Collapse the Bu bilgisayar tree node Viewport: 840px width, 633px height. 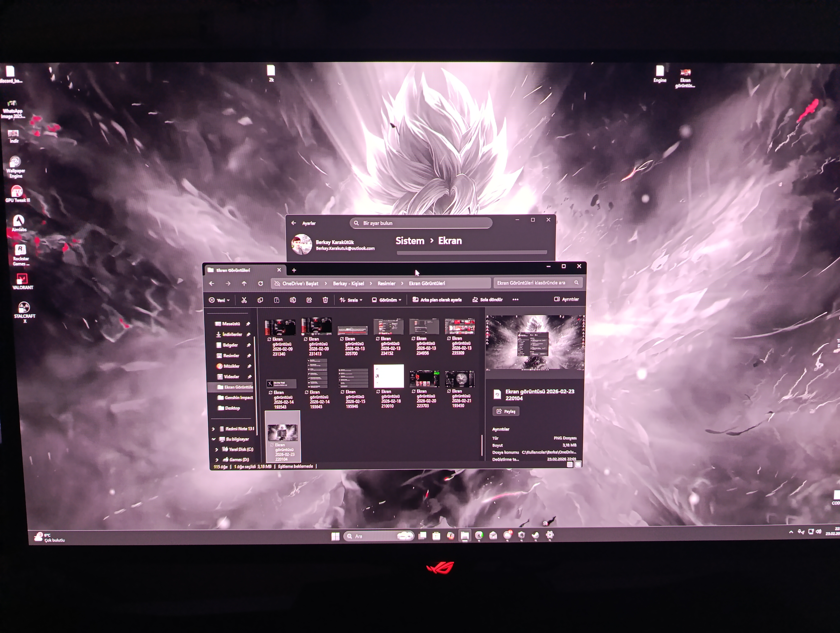pos(214,439)
